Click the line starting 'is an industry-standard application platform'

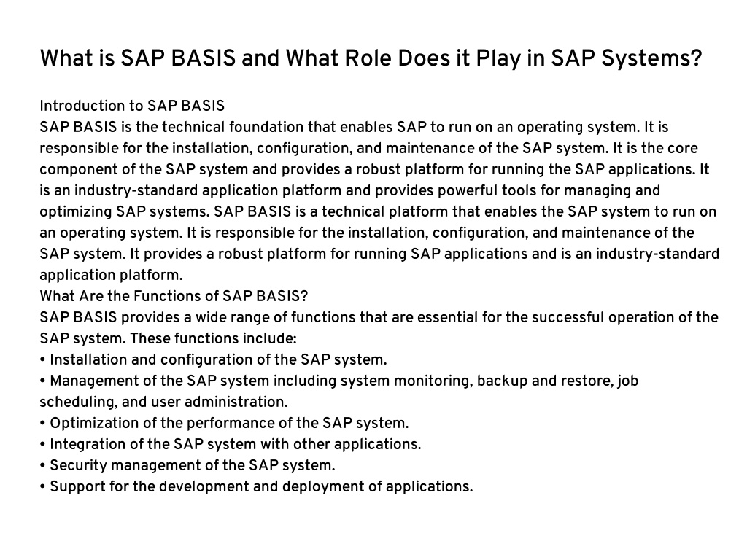point(350,190)
